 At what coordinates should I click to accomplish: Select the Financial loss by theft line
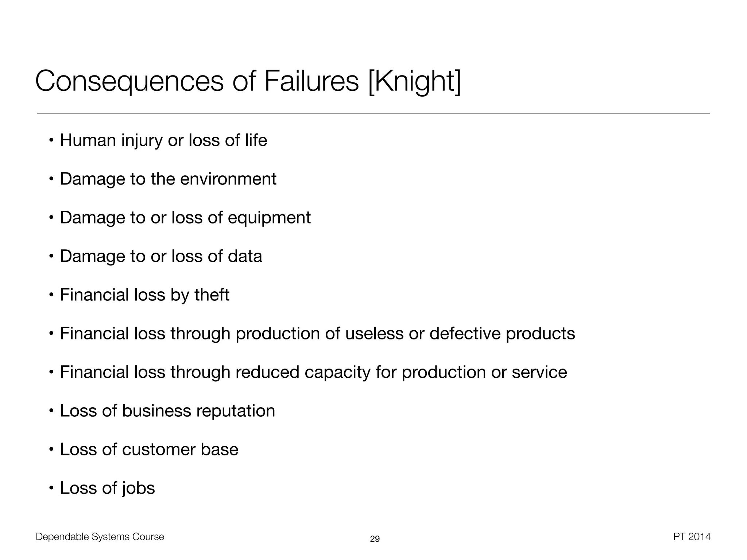tap(144, 295)
